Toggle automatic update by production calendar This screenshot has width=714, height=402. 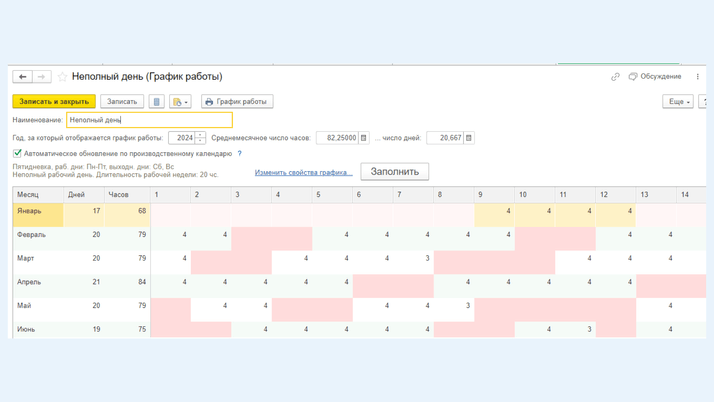click(x=17, y=153)
